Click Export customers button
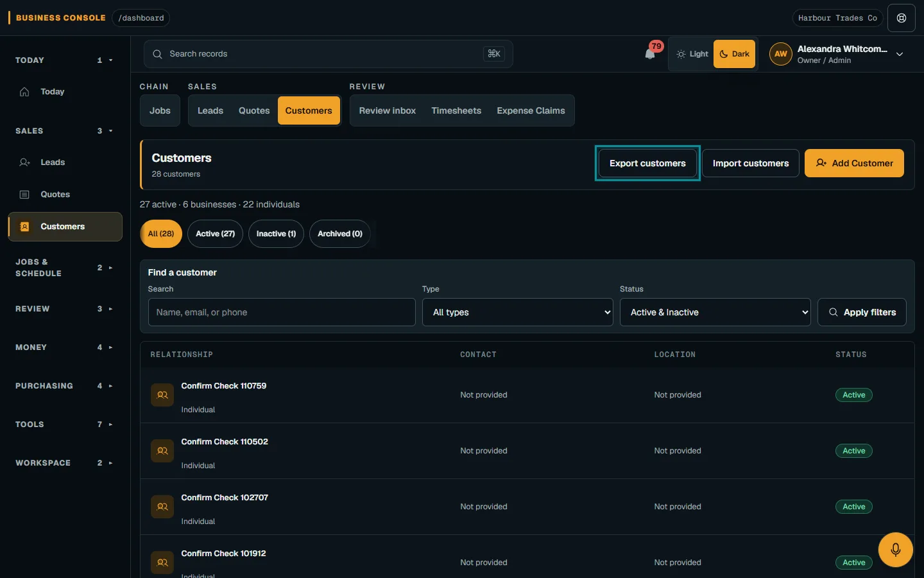924x578 pixels. click(647, 163)
